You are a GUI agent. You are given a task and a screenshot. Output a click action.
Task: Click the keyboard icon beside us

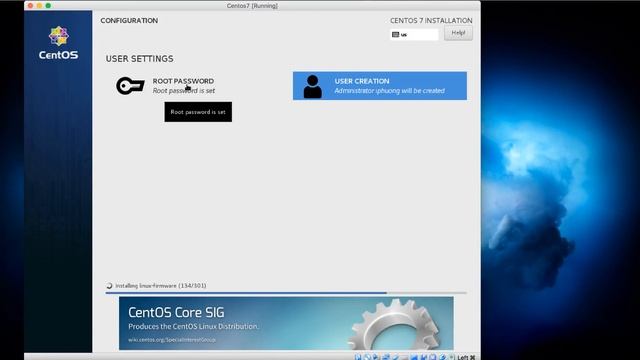coord(395,35)
